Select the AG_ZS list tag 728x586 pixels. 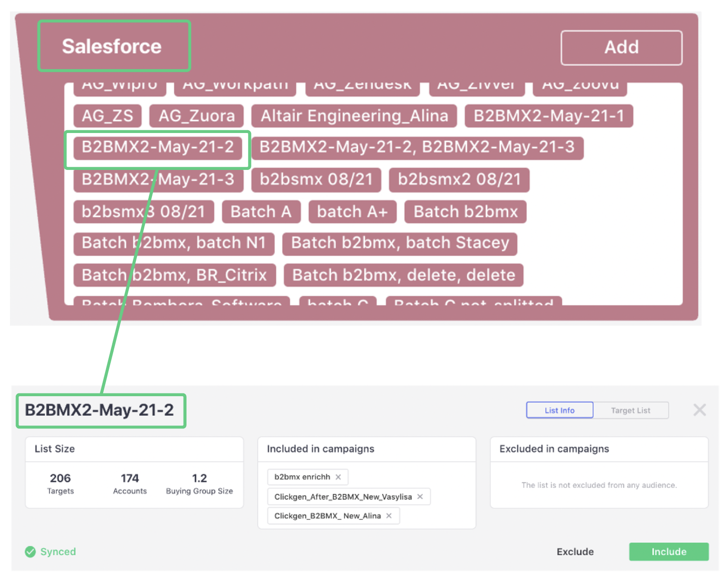[x=107, y=116]
